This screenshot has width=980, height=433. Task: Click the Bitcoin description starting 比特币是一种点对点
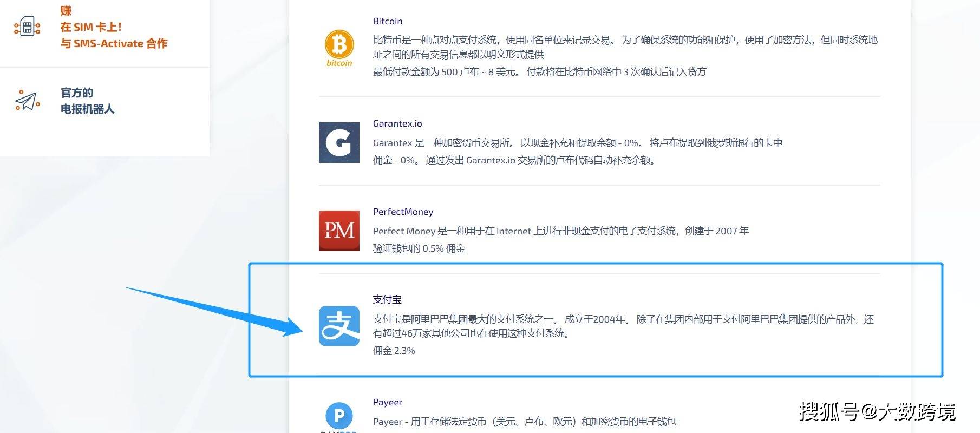tap(625, 47)
